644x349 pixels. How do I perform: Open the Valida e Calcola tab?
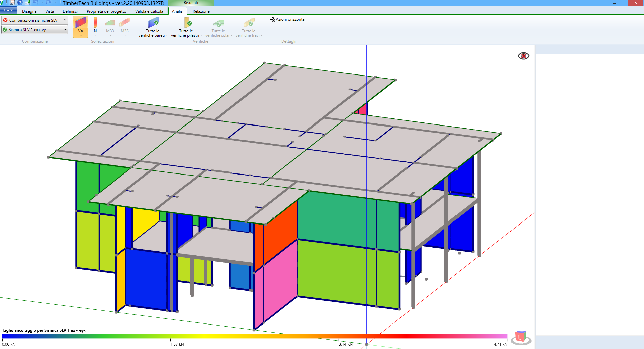coord(149,11)
